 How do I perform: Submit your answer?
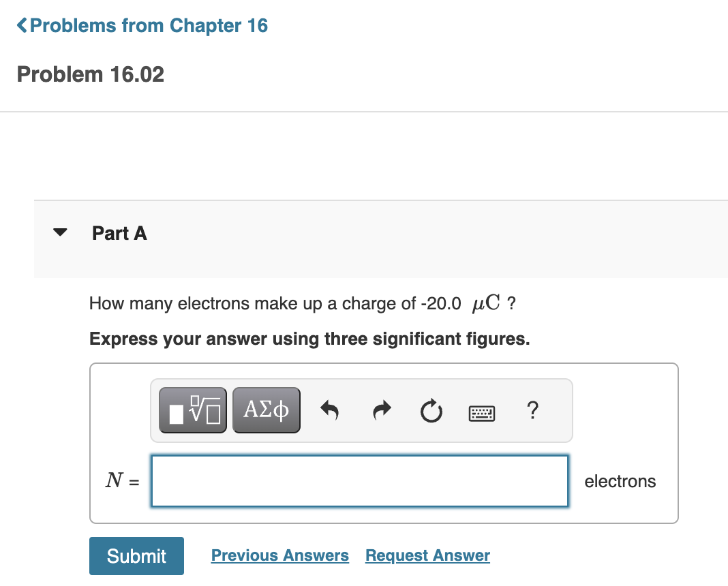click(x=136, y=556)
